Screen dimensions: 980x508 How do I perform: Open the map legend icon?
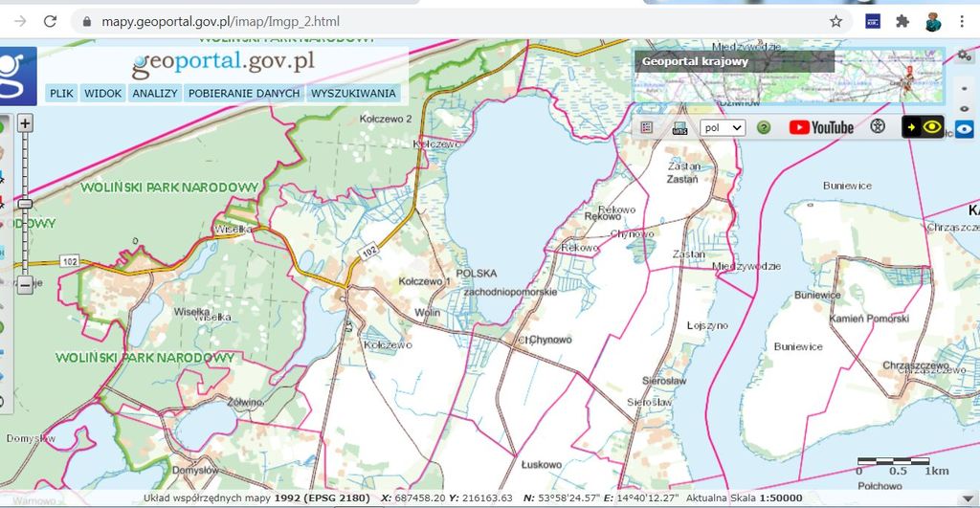[x=647, y=127]
